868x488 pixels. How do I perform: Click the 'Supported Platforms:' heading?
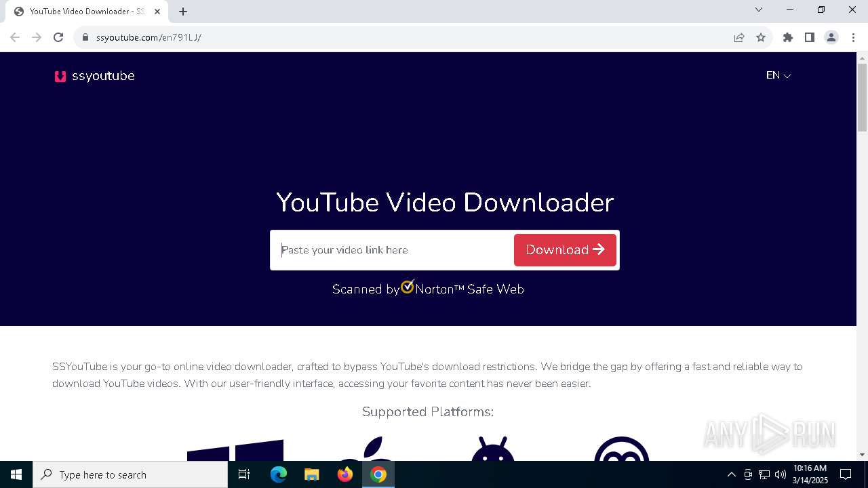click(428, 411)
